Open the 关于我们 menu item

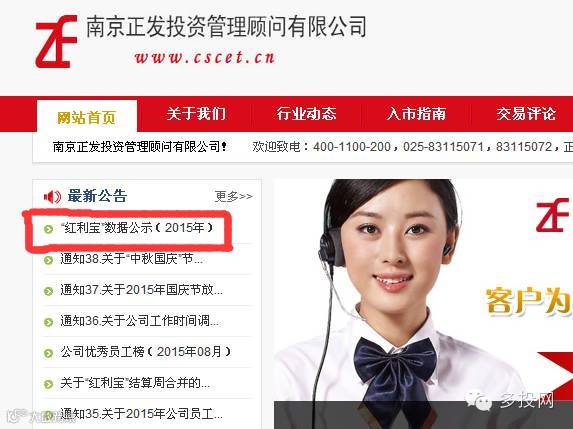point(196,114)
